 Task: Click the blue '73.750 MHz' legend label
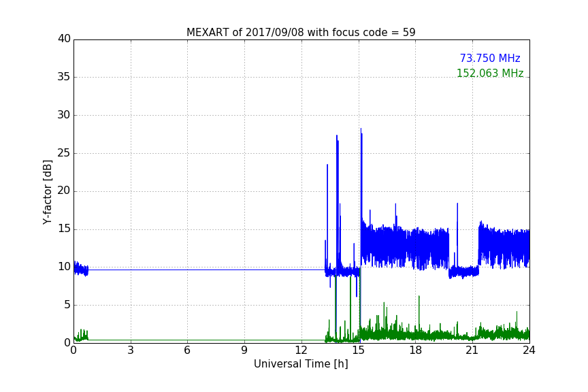490,59
